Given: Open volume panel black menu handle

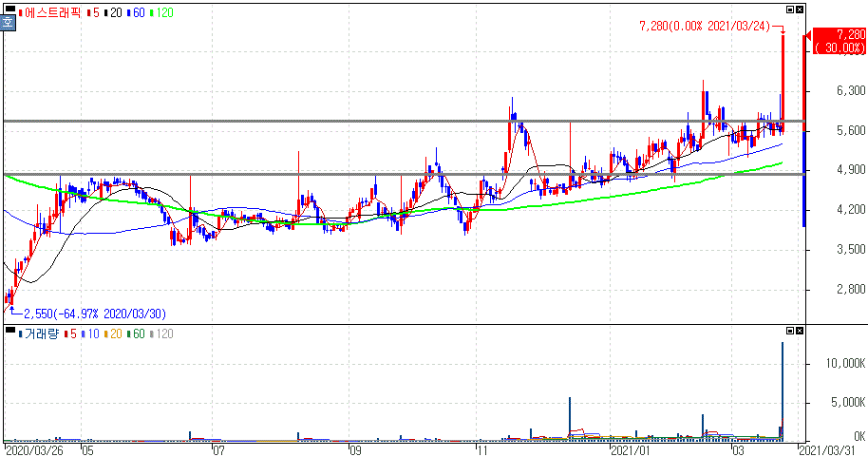Looking at the screenshot, I should 9,330.
